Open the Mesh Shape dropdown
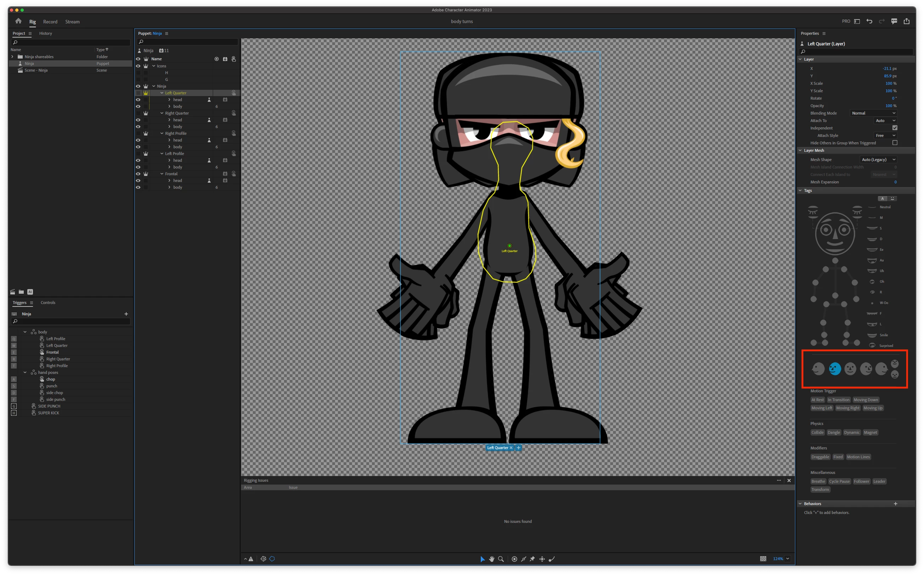This screenshot has height=575, width=924. pyautogui.click(x=878, y=160)
